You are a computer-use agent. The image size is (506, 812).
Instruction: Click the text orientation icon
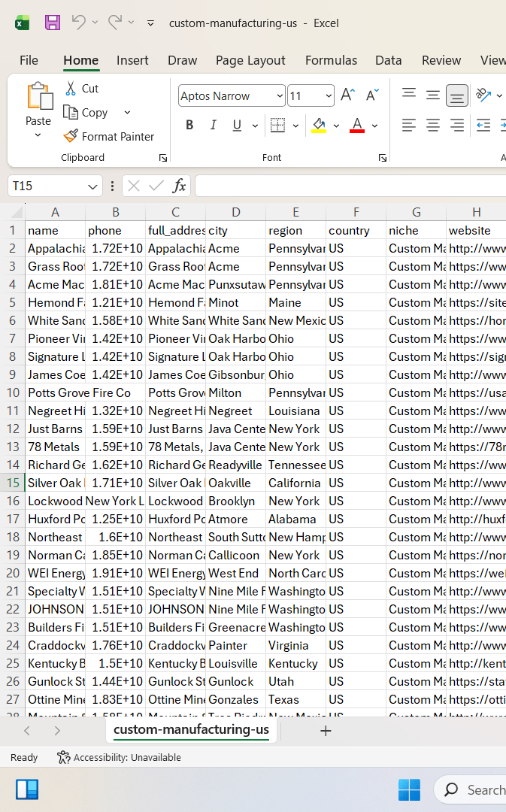click(x=483, y=95)
